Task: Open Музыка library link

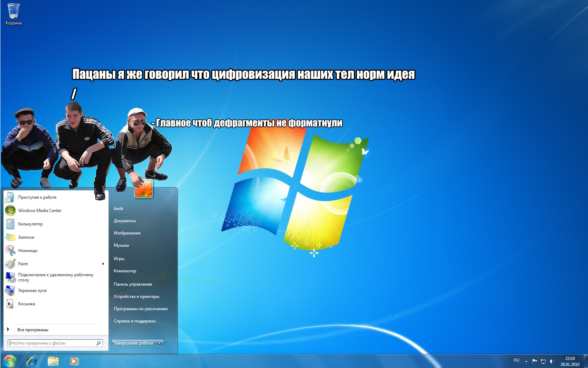Action: click(x=121, y=245)
